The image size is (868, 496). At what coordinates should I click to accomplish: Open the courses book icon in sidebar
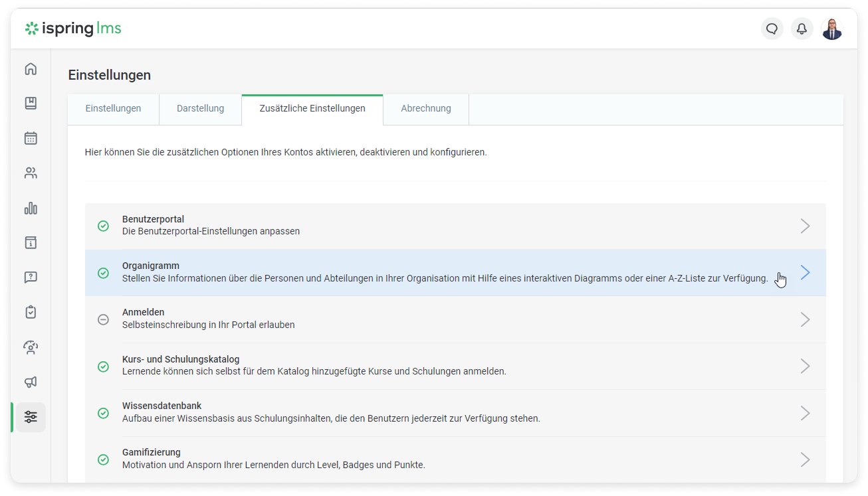coord(31,104)
